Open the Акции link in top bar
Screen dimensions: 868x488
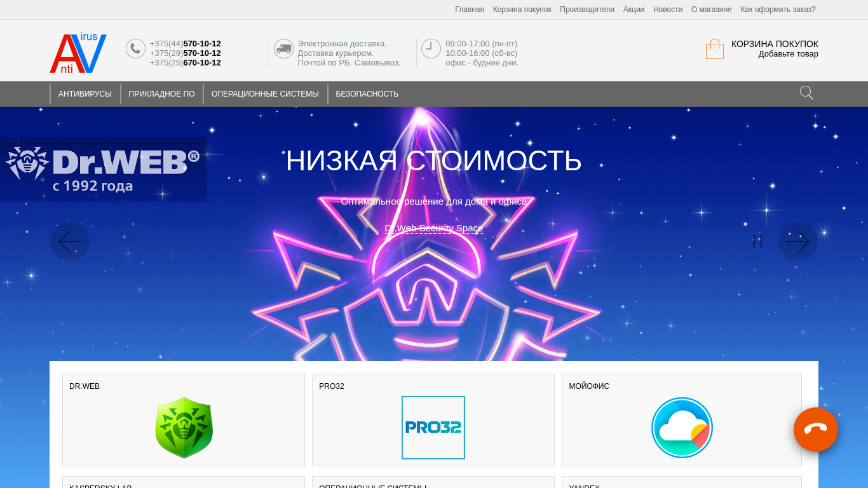tap(634, 10)
